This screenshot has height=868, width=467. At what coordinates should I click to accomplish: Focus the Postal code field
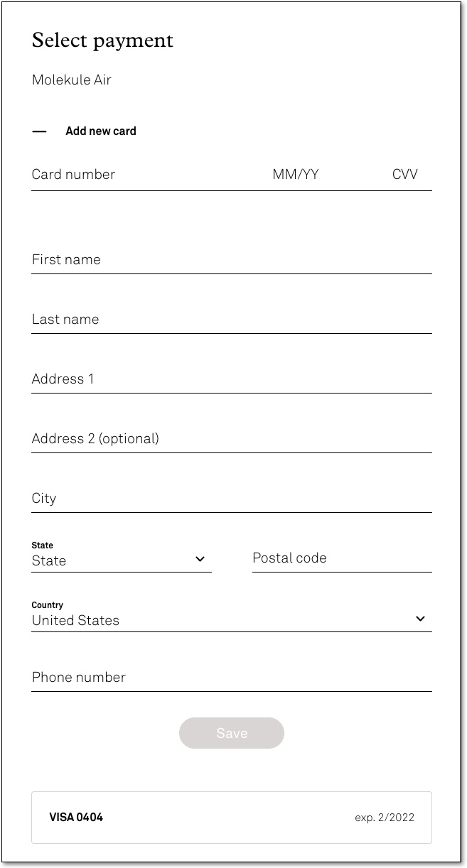coord(341,558)
